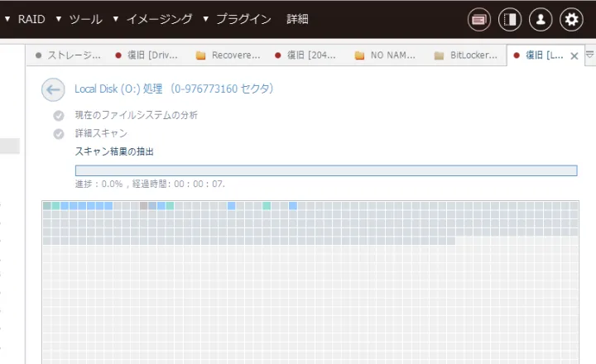The height and width of the screenshot is (364, 596).
Task: Click the first green block in sector map
Action: (x=56, y=206)
